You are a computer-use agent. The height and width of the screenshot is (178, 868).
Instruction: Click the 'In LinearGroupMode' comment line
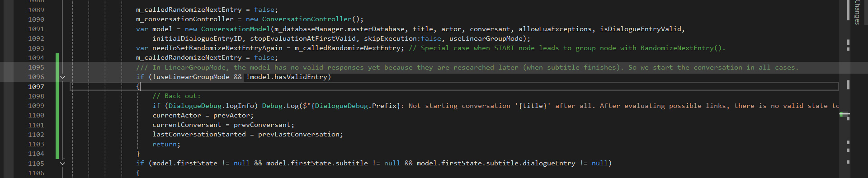(x=467, y=67)
